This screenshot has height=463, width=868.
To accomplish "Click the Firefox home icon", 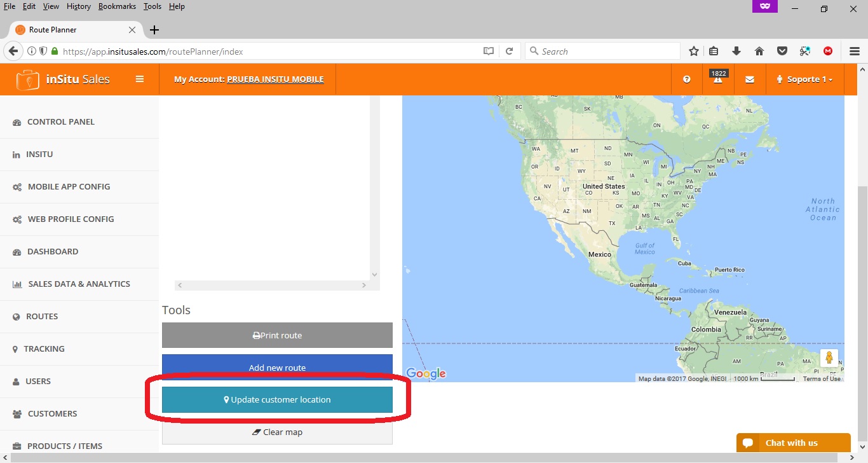I will [x=759, y=52].
